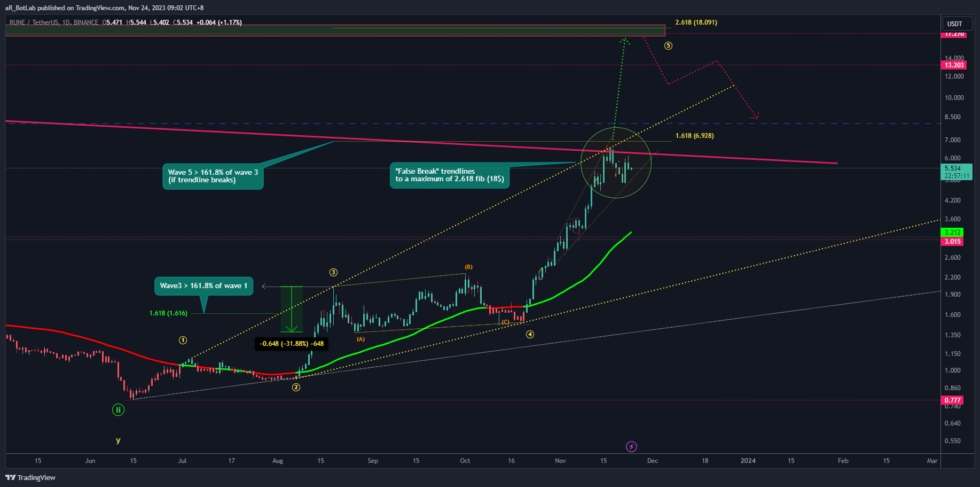Image resolution: width=980 pixels, height=487 pixels.
Task: Select the circled wave 4 label
Action: coord(530,334)
